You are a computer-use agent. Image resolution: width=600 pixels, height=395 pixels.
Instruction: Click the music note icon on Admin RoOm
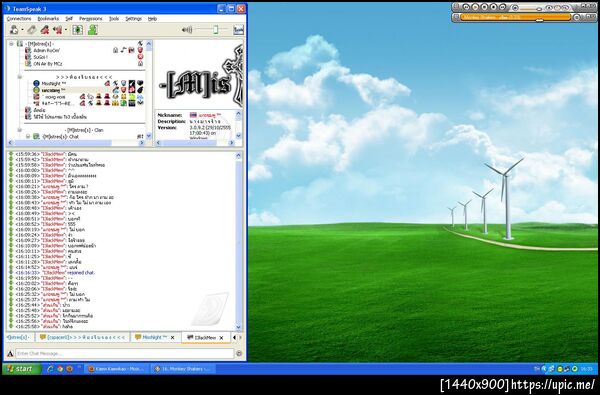[x=123, y=50]
